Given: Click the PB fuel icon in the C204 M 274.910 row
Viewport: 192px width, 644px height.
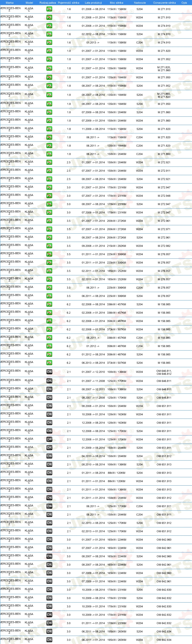Looking at the screenshot, I should (x=49, y=42).
